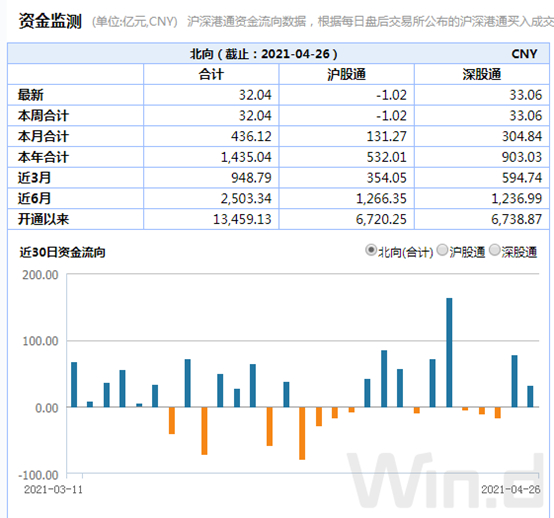Click the 近30日资金流向 chart title

[x=62, y=252]
